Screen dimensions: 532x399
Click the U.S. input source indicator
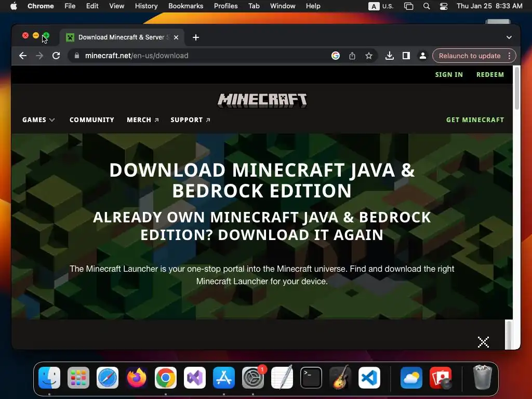click(381, 6)
